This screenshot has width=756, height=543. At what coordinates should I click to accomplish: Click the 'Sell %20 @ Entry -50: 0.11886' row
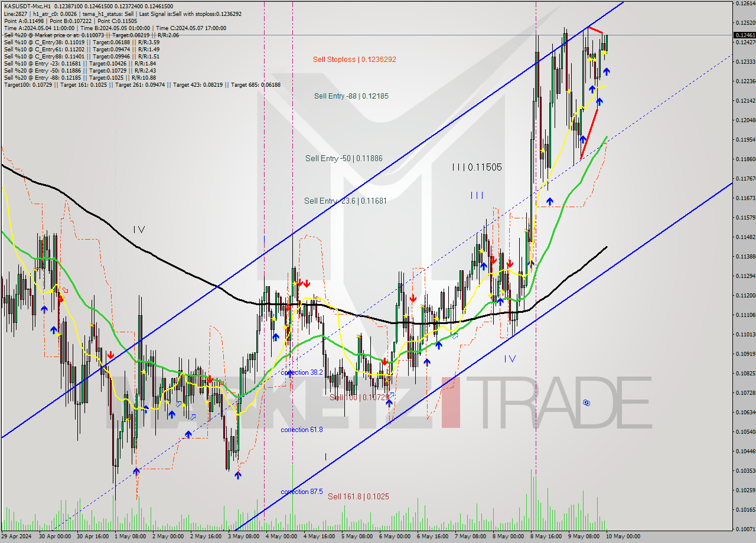[x=80, y=70]
